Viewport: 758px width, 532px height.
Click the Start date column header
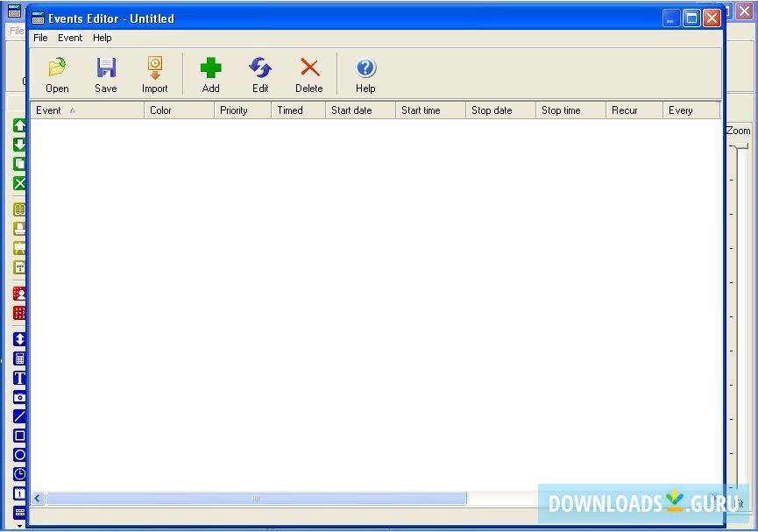[361, 110]
